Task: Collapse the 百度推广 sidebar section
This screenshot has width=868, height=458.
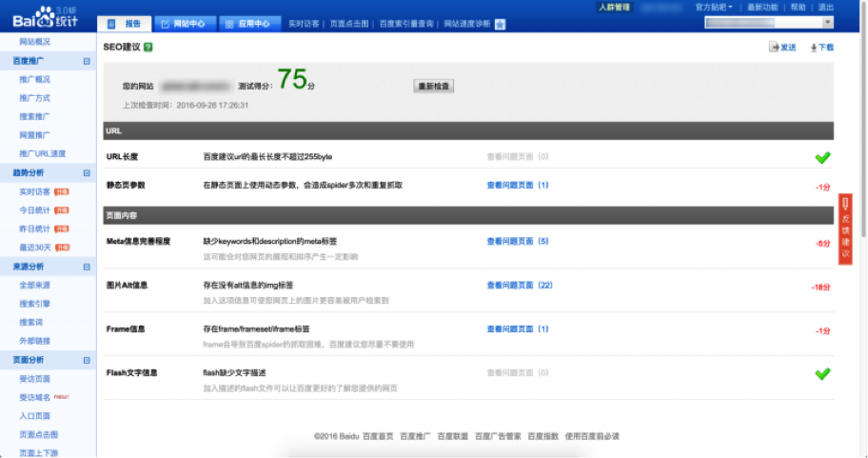Action: (87, 61)
